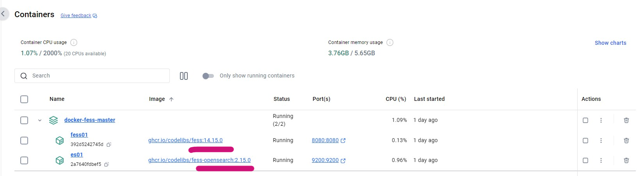Click the Container memory usage info icon
Image resolution: width=644 pixels, height=176 pixels.
[x=390, y=42]
